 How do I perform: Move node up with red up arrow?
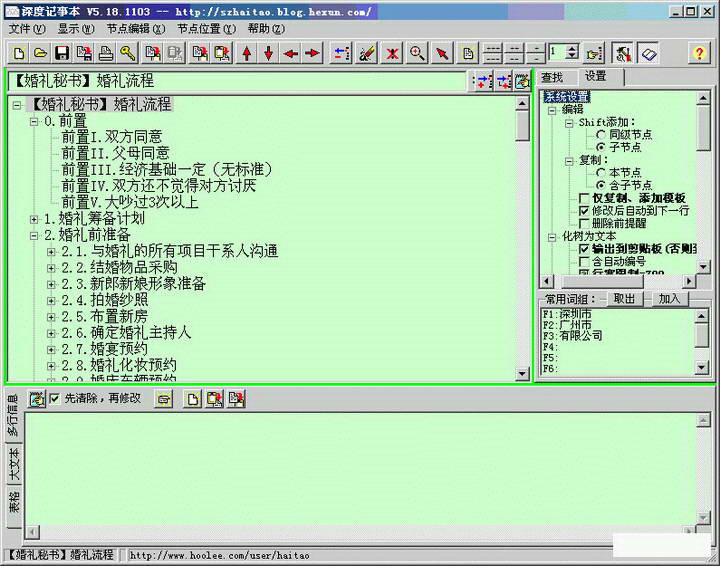[247, 54]
